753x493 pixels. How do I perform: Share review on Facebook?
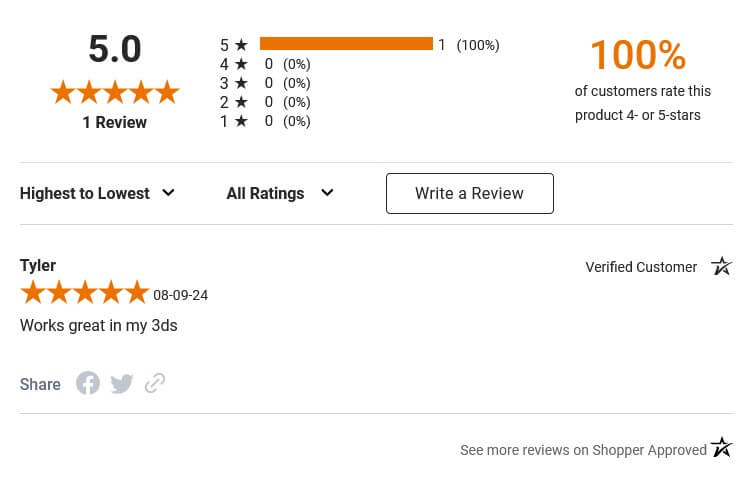[x=88, y=383]
